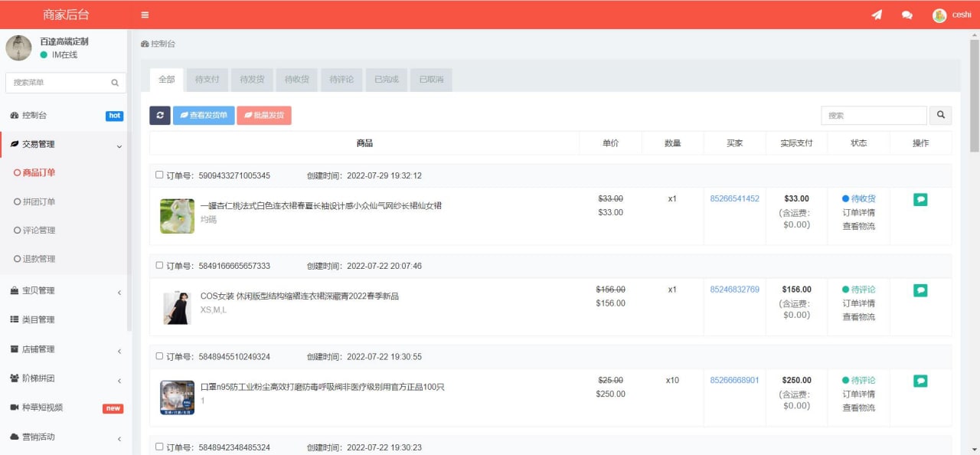Open the chat messages icon in header
The image size is (980, 455).
pyautogui.click(x=907, y=15)
